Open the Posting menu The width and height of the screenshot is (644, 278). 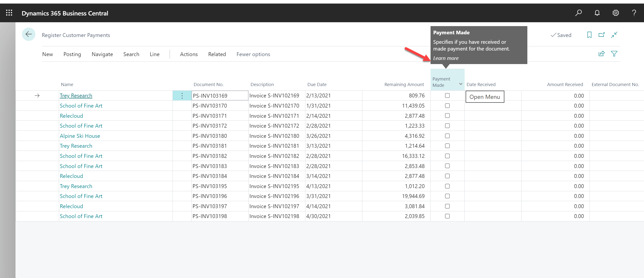click(x=72, y=54)
